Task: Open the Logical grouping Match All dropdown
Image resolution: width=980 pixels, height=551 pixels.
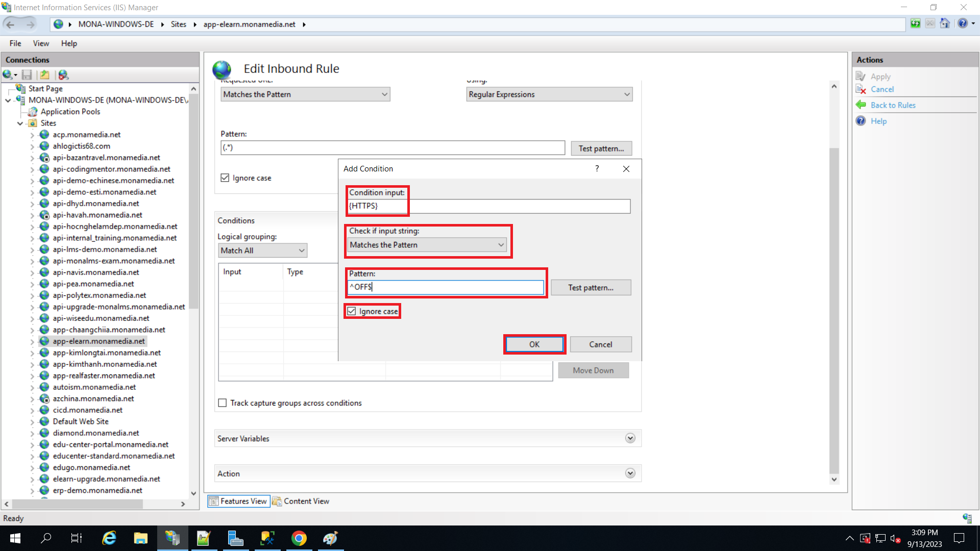Action: (262, 251)
